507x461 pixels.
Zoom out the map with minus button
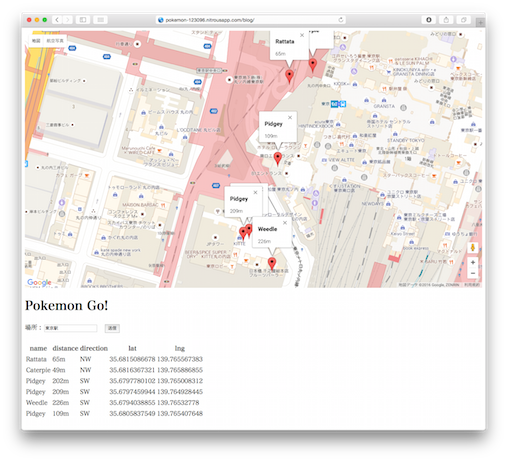tap(473, 273)
